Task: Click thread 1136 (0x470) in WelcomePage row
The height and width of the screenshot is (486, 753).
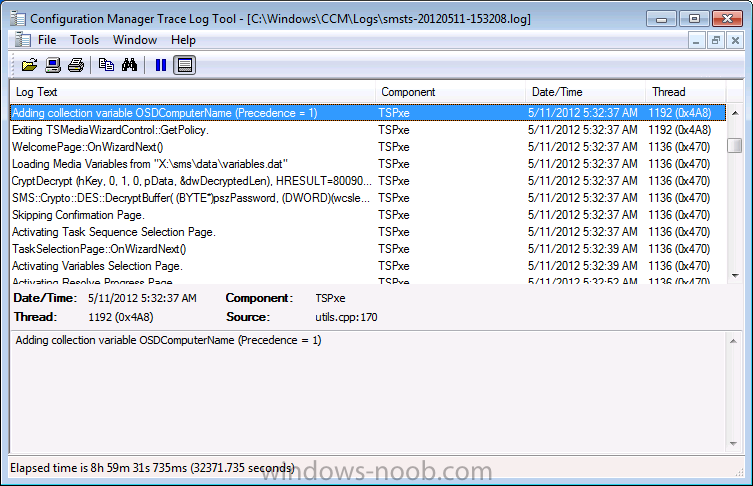Action: tap(679, 147)
